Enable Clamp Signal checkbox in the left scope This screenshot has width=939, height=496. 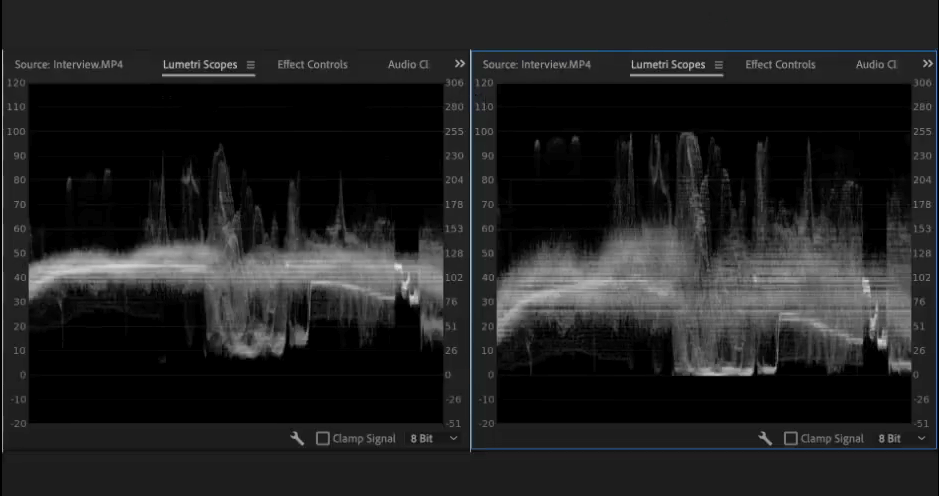(323, 439)
